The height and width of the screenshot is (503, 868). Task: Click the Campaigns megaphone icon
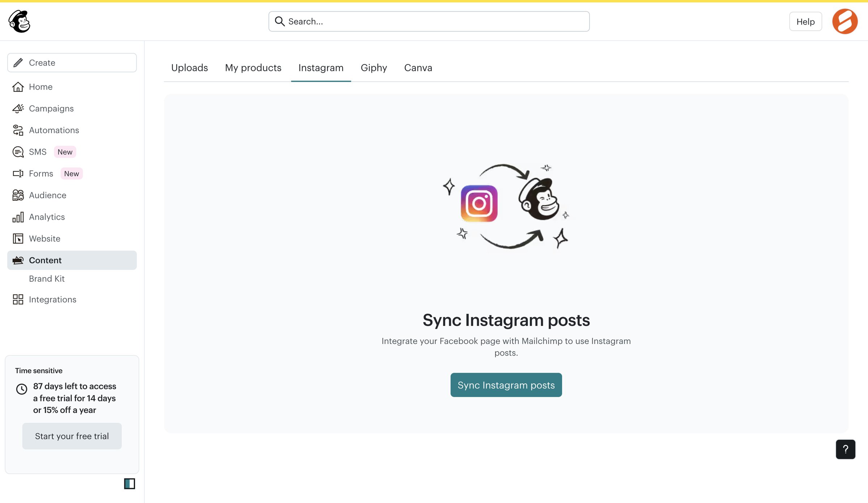point(18,108)
